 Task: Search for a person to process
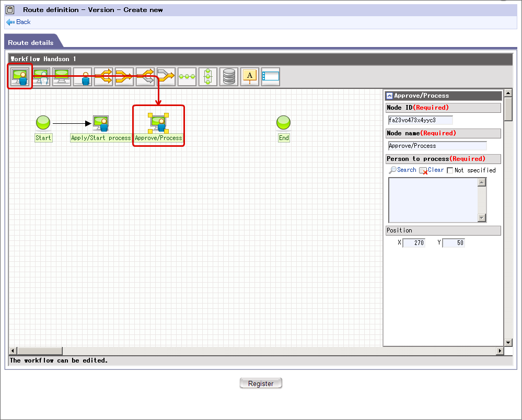click(407, 170)
